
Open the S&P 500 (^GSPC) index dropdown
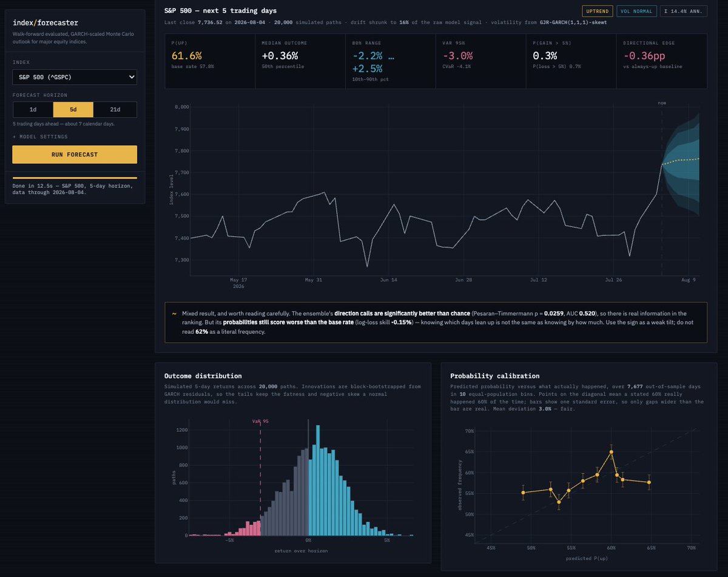(x=75, y=77)
